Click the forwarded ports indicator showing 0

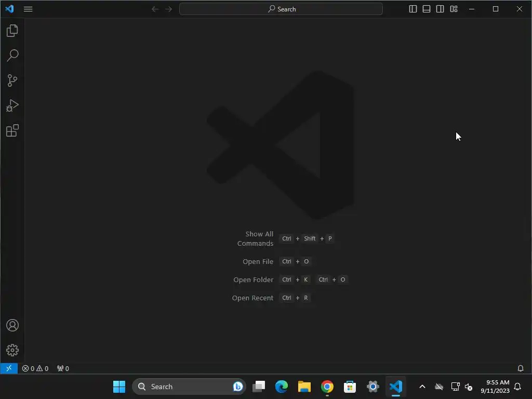pyautogui.click(x=63, y=368)
